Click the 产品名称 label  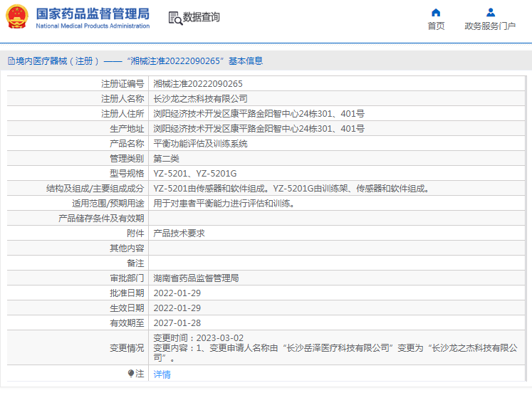point(127,143)
